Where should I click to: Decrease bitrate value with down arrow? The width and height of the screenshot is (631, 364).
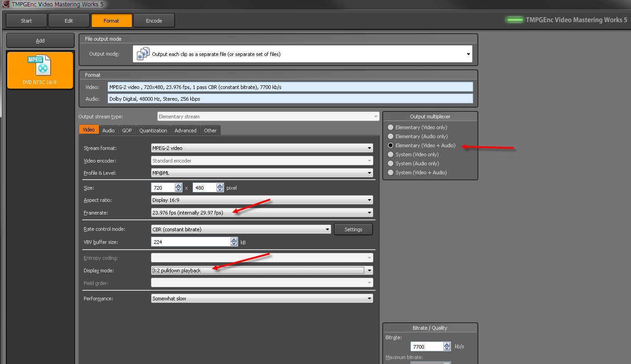click(x=447, y=349)
